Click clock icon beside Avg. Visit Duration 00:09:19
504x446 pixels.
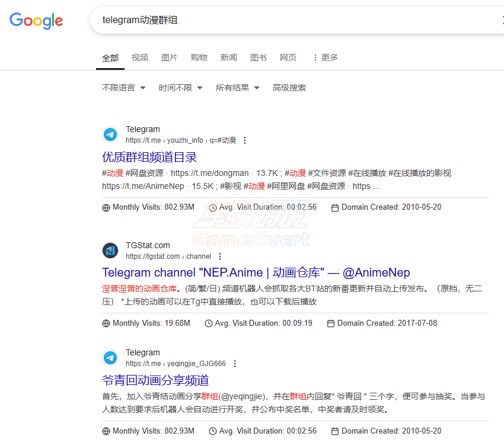click(209, 323)
